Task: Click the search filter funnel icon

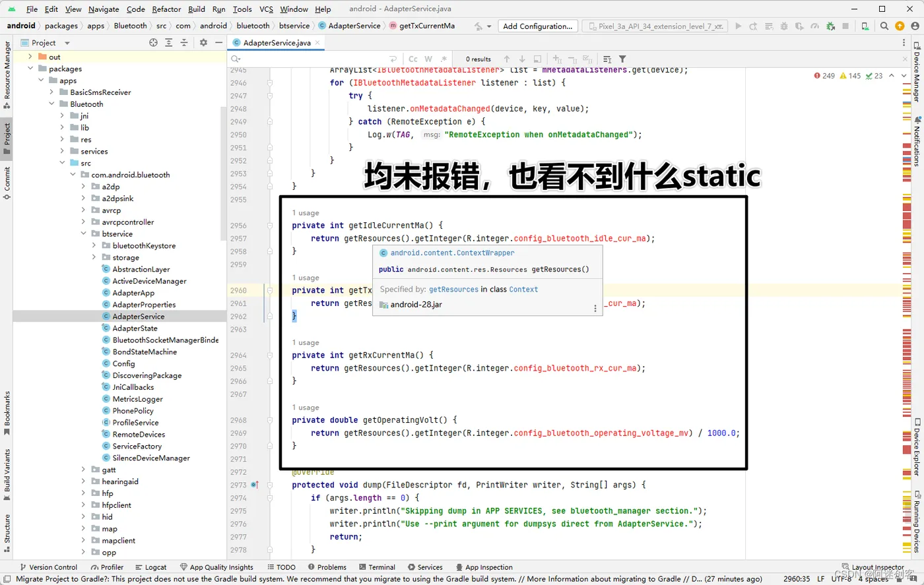Action: [x=622, y=59]
